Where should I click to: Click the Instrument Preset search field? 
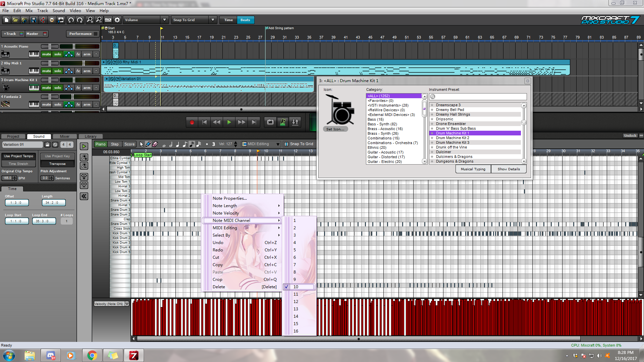click(478, 97)
